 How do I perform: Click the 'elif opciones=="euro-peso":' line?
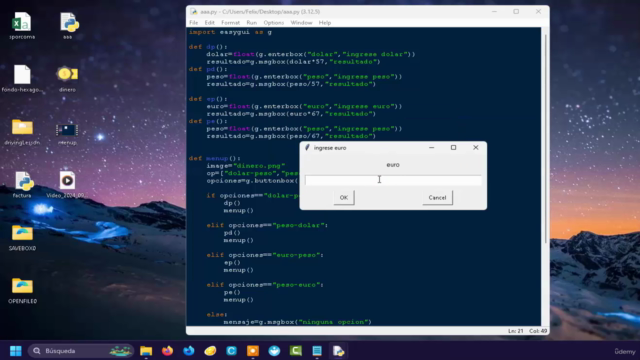click(x=265, y=255)
